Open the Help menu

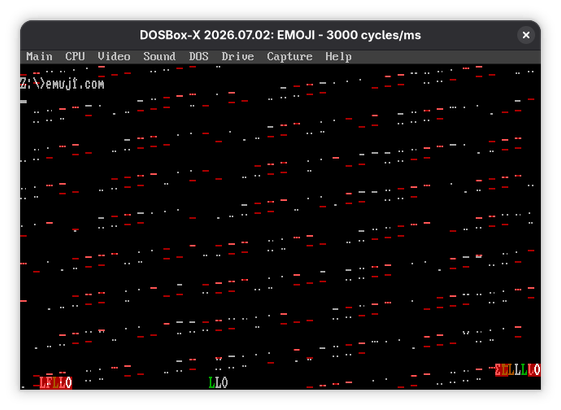tap(338, 57)
